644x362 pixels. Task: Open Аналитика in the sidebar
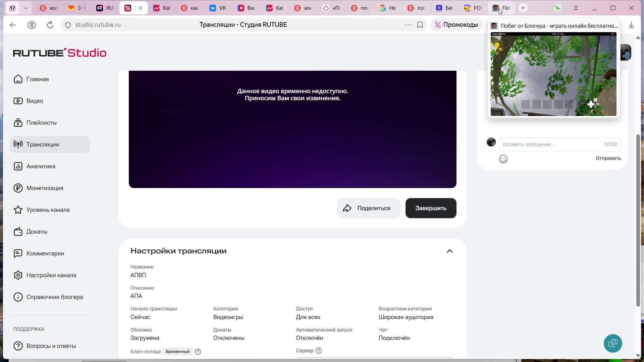(x=41, y=166)
